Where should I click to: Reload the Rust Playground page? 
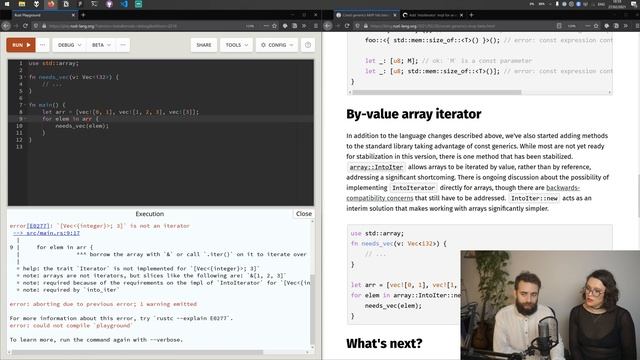coord(25,26)
